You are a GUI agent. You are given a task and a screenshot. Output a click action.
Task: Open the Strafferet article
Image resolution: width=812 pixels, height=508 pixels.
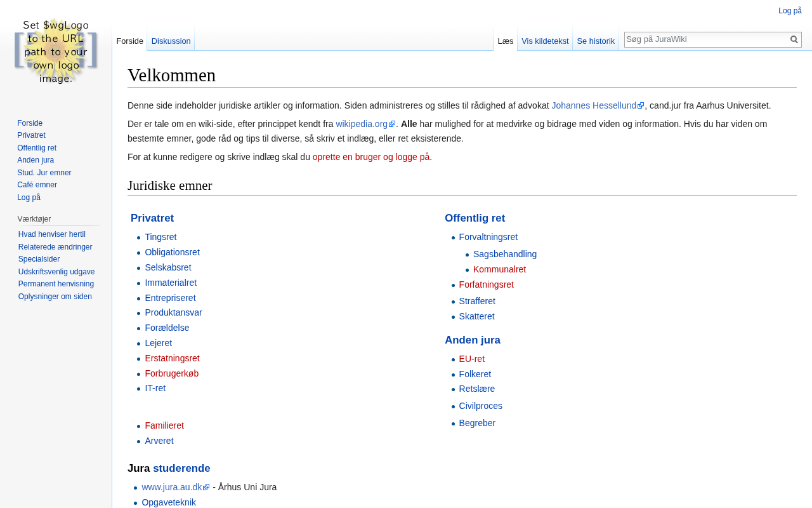click(x=477, y=301)
